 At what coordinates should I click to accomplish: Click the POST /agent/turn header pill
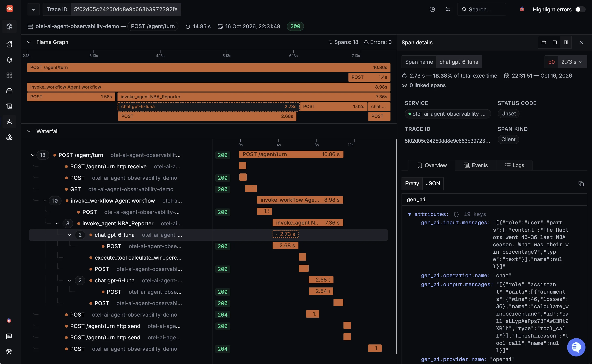point(153,26)
